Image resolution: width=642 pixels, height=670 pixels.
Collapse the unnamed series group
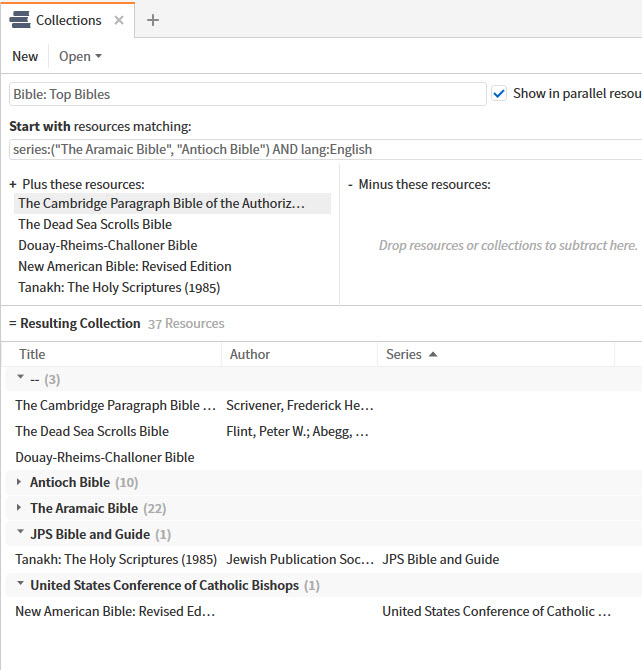pyautogui.click(x=19, y=379)
